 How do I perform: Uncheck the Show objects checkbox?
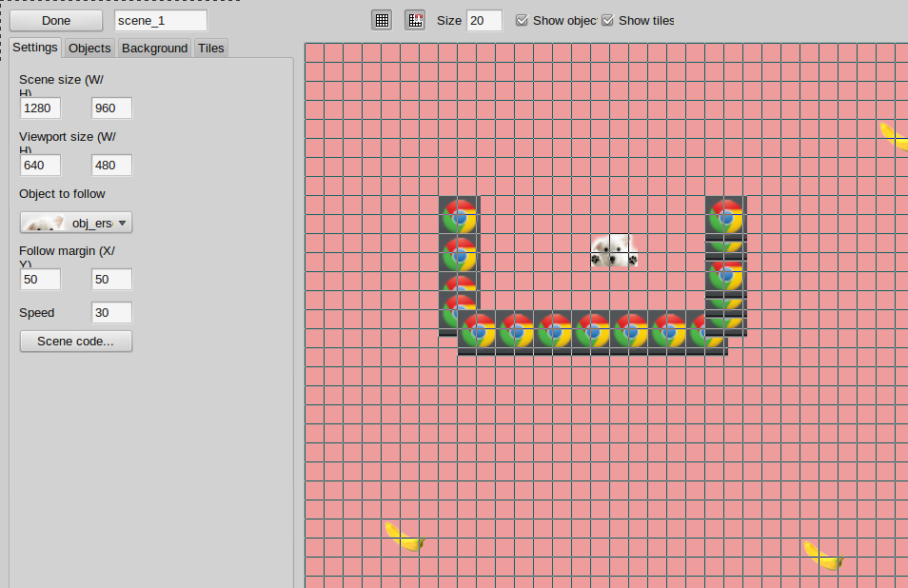tap(522, 20)
